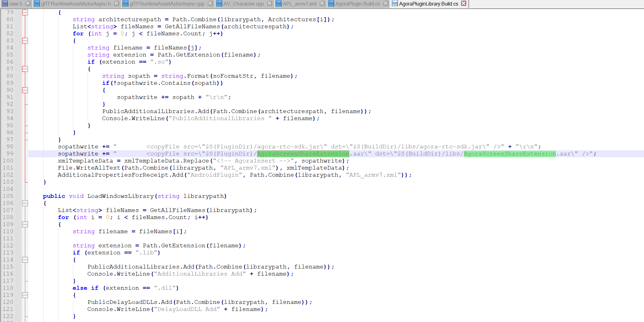Collapse the block fold at line 90

(x=25, y=90)
